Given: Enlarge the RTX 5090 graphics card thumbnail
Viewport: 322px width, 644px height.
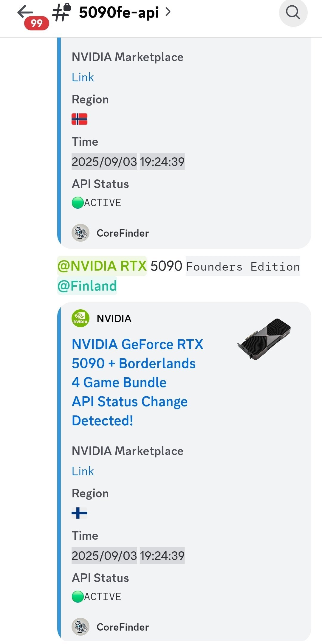Looking at the screenshot, I should pos(264,339).
